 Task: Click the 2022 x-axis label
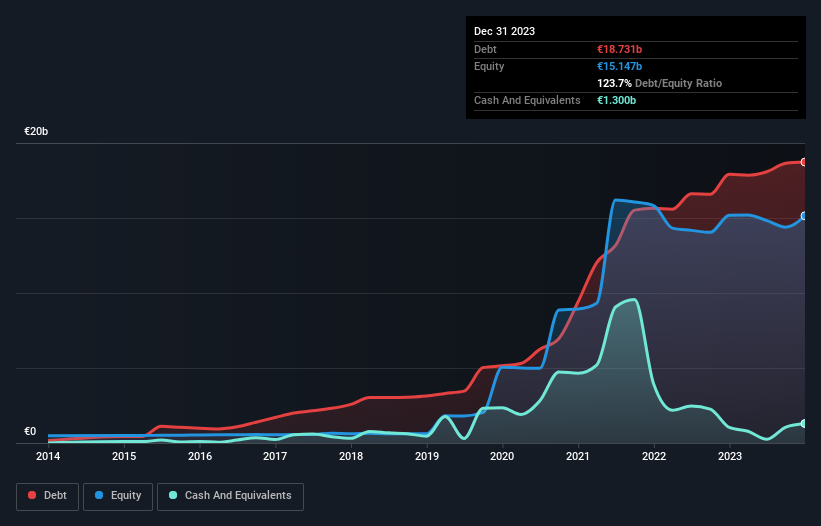click(654, 456)
